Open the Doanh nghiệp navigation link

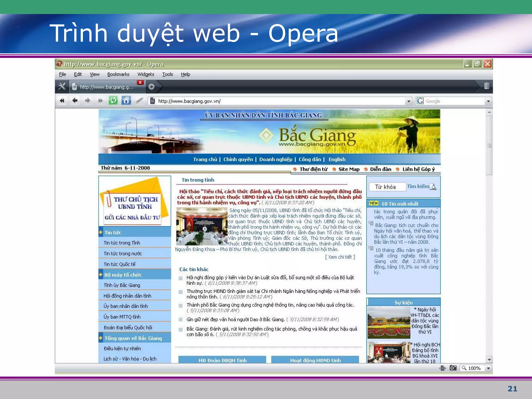(x=276, y=159)
